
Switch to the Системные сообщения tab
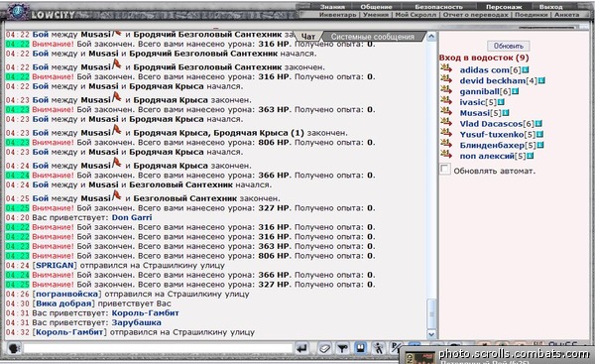[x=373, y=37]
